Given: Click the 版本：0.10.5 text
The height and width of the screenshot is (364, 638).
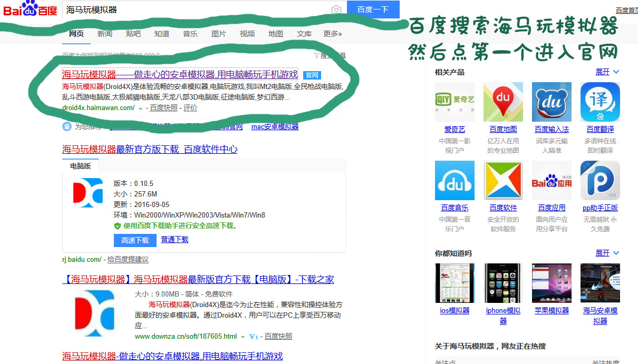Looking at the screenshot, I should [133, 184].
